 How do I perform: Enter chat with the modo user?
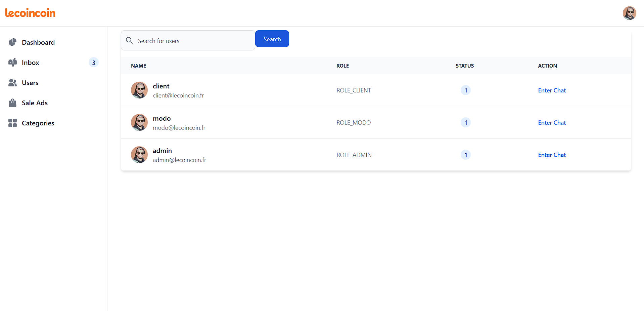pyautogui.click(x=552, y=123)
